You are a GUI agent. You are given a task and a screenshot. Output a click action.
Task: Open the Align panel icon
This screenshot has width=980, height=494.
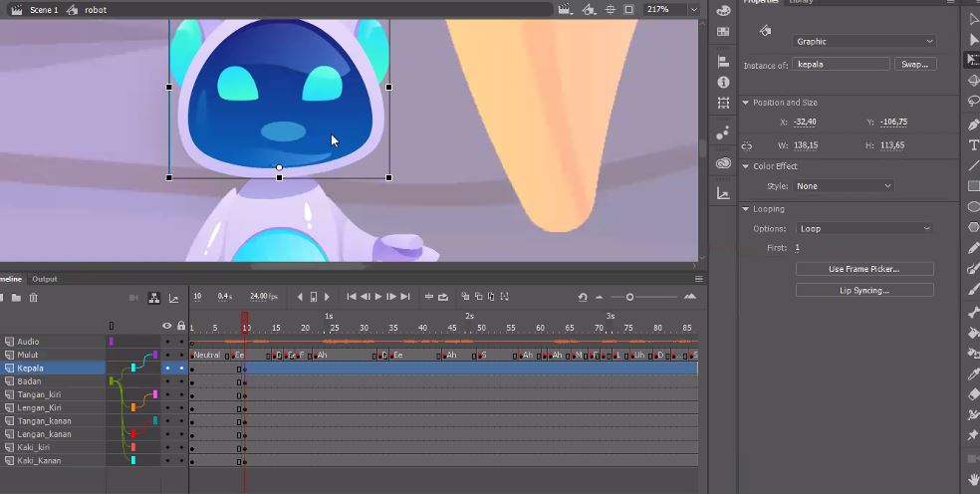tap(723, 62)
